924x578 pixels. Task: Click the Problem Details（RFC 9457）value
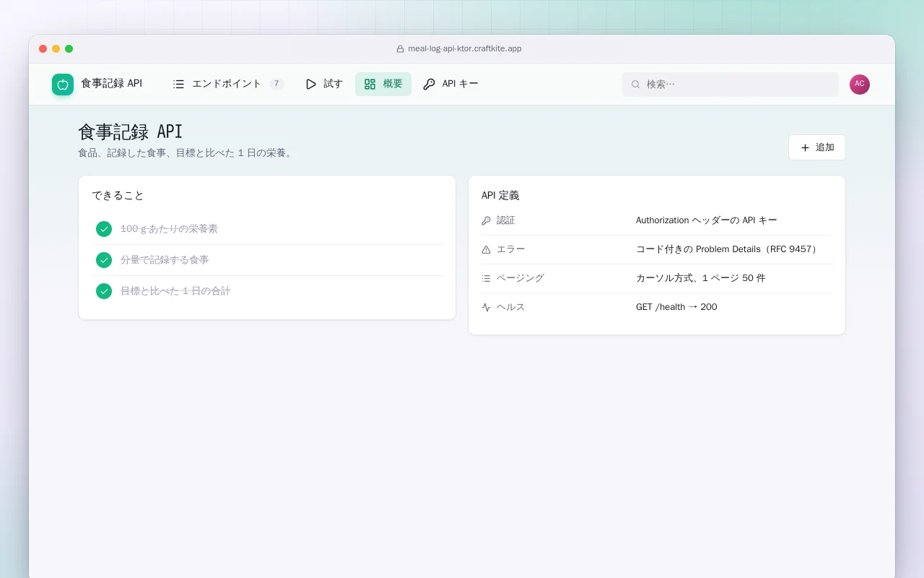pyautogui.click(x=728, y=249)
